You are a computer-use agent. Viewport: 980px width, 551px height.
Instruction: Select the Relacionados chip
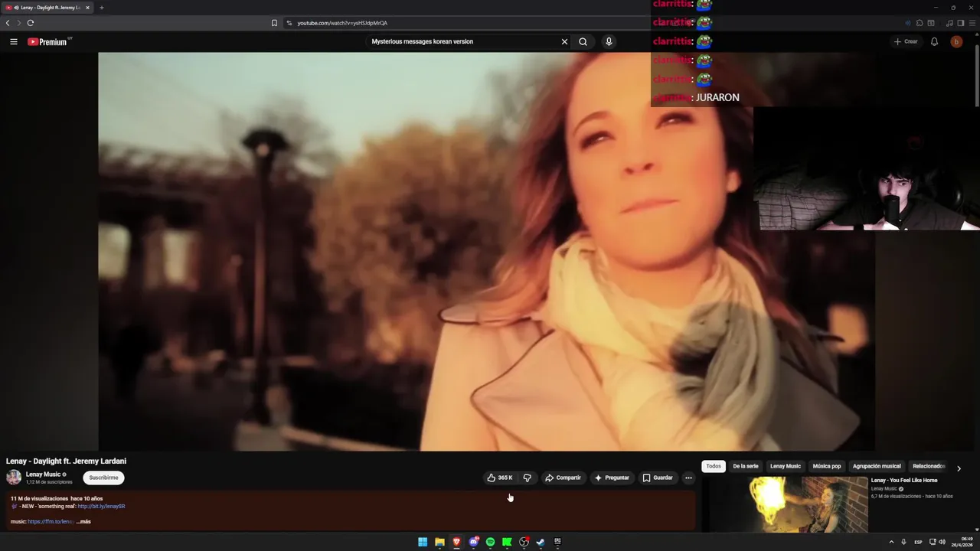pos(928,466)
